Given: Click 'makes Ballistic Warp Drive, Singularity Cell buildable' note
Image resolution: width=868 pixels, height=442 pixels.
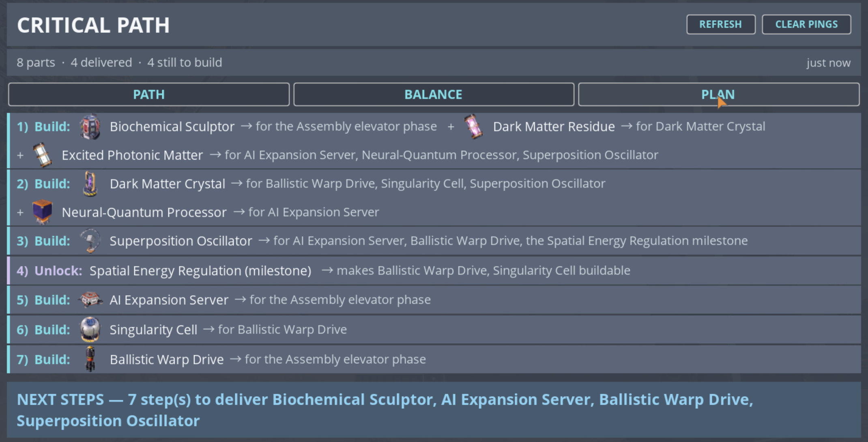Looking at the screenshot, I should point(483,270).
